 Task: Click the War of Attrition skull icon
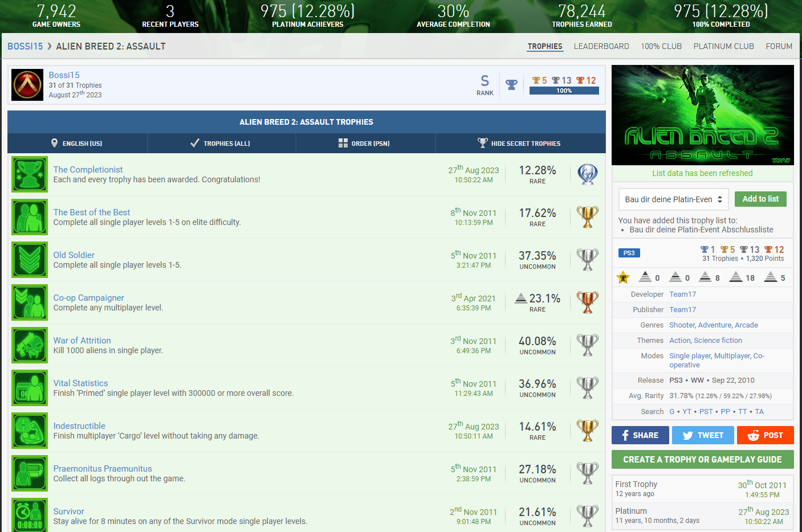30,345
